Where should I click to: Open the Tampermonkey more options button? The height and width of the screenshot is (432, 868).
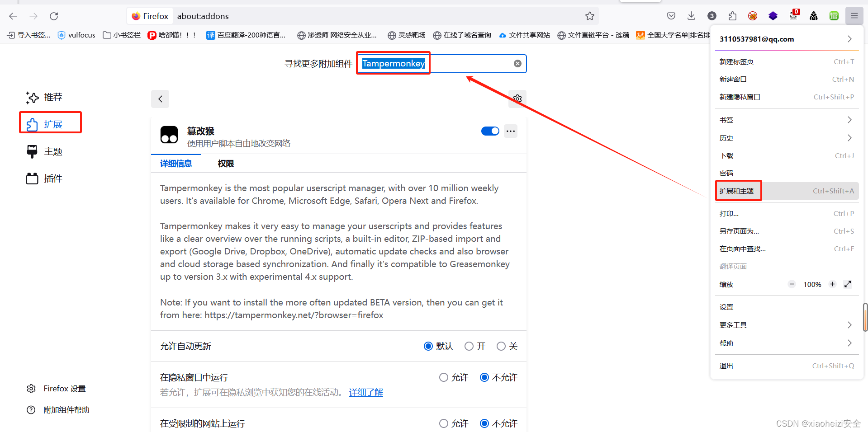coord(511,131)
